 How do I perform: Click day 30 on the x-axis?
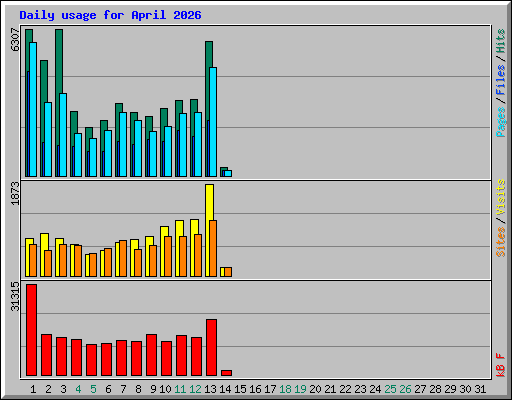point(465,389)
